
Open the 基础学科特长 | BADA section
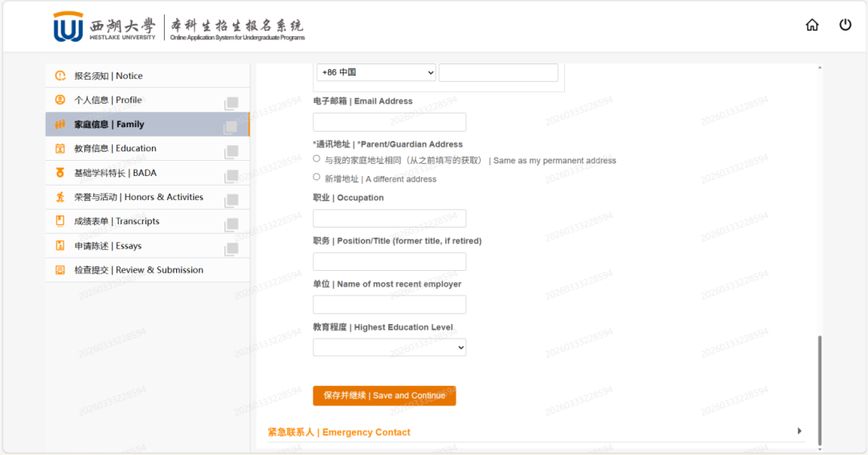(148, 173)
